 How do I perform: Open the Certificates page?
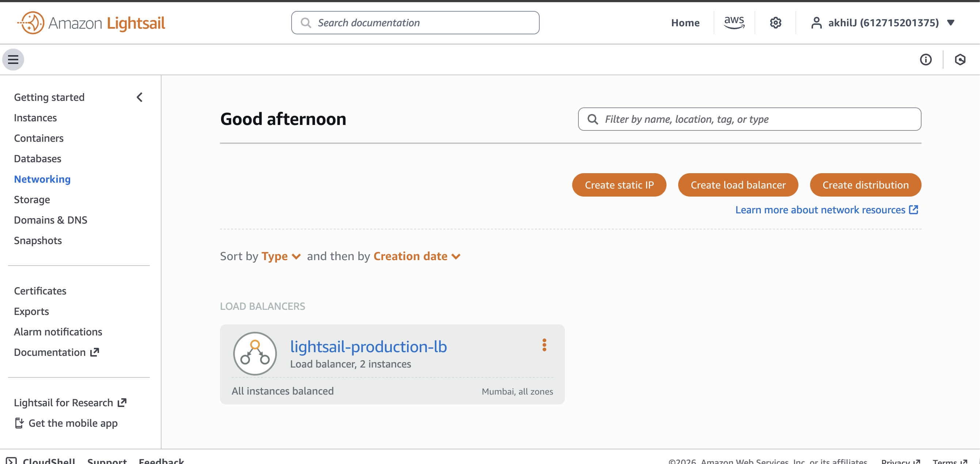(40, 291)
